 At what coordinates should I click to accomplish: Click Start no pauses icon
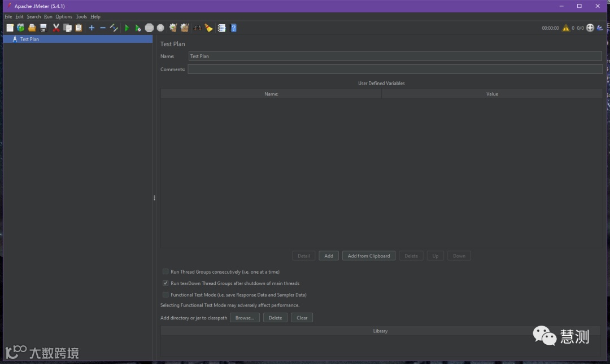point(138,28)
